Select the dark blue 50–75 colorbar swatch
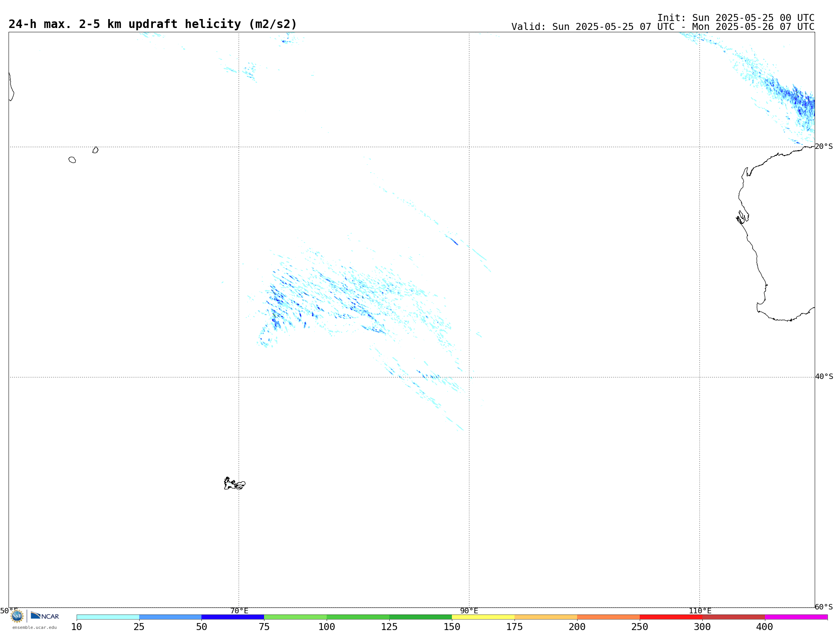 pos(233,617)
